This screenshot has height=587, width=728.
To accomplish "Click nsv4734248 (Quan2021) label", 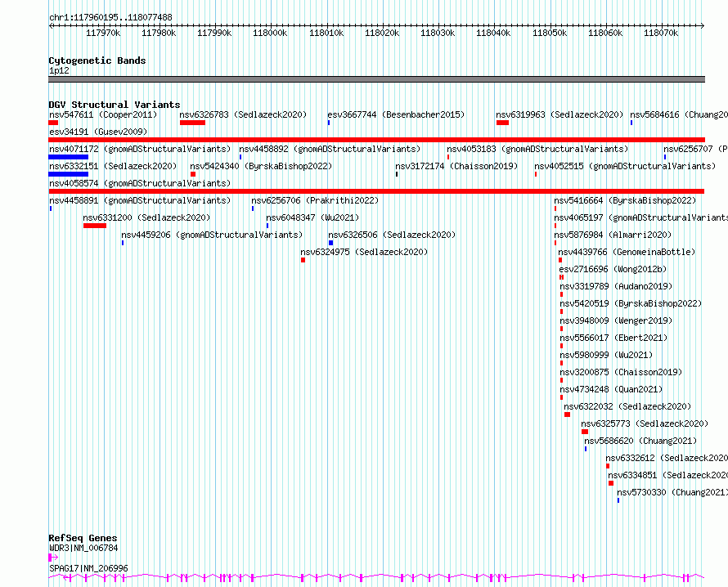I will [x=612, y=389].
